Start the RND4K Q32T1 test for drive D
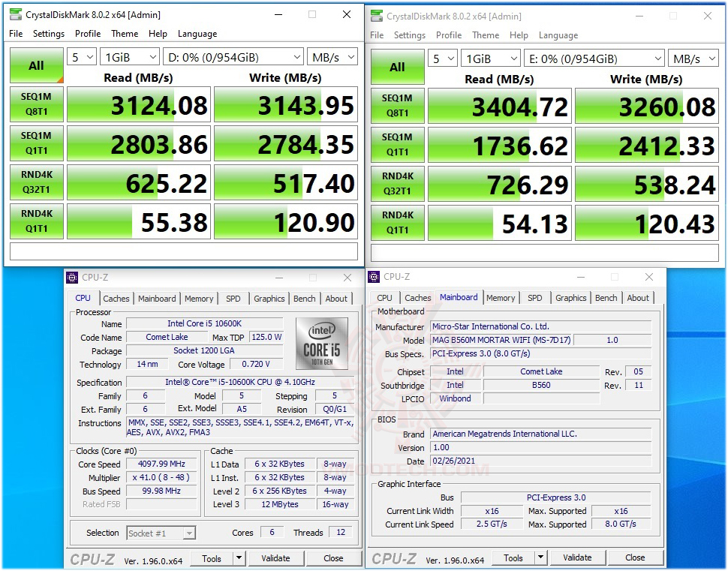 (x=36, y=182)
